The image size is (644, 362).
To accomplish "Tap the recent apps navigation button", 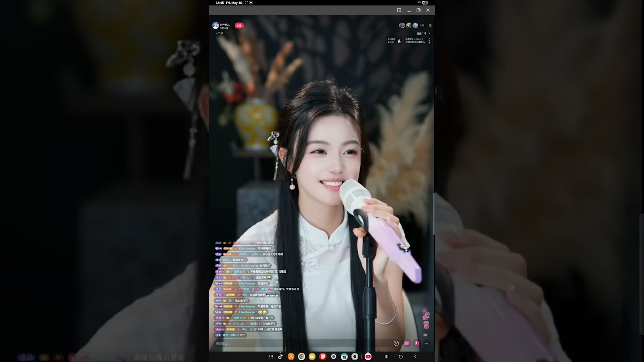I will (386, 357).
